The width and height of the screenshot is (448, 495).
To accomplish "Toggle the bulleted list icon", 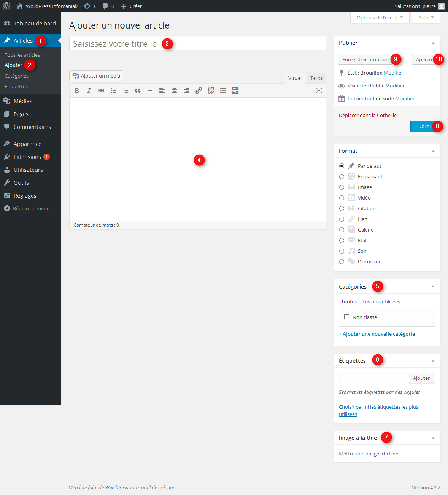I will [113, 90].
